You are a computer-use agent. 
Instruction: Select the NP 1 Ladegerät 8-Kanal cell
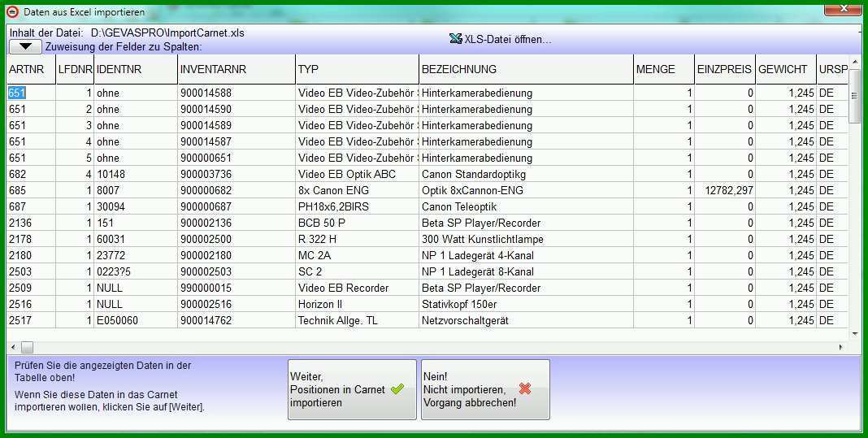click(x=527, y=271)
